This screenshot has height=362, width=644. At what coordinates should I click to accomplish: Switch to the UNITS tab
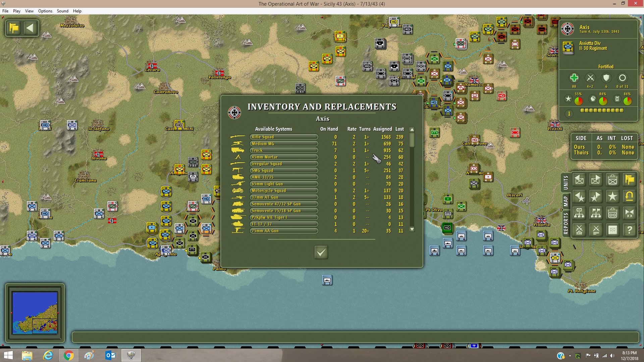566,182
